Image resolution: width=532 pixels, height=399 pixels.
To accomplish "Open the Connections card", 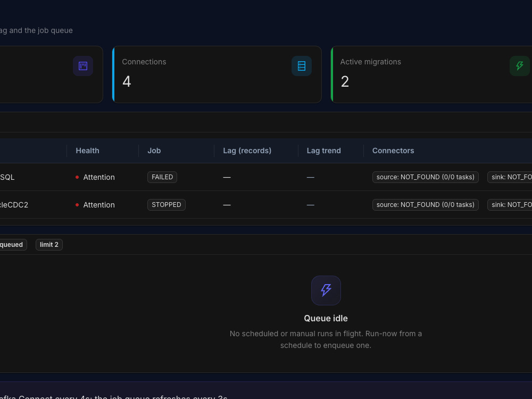I will 217,74.
